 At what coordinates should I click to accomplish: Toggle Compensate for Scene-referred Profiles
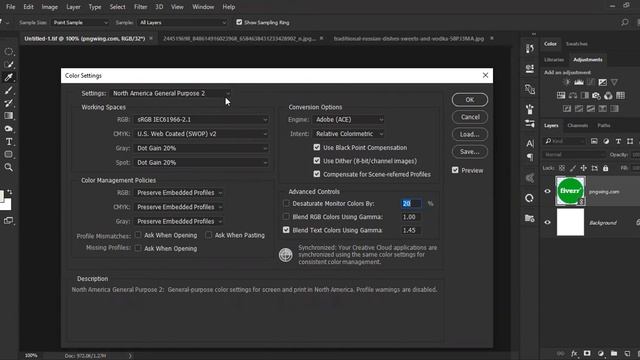[x=317, y=174]
